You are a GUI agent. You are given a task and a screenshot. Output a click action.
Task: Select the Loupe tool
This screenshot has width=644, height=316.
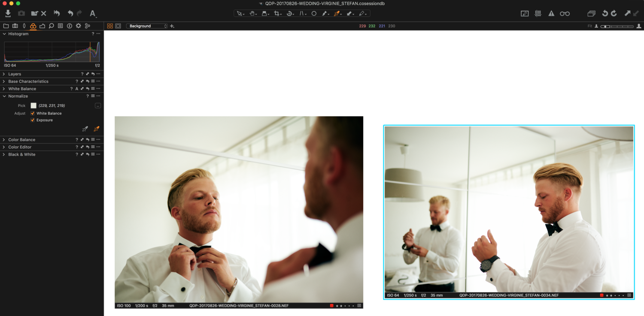pyautogui.click(x=265, y=14)
